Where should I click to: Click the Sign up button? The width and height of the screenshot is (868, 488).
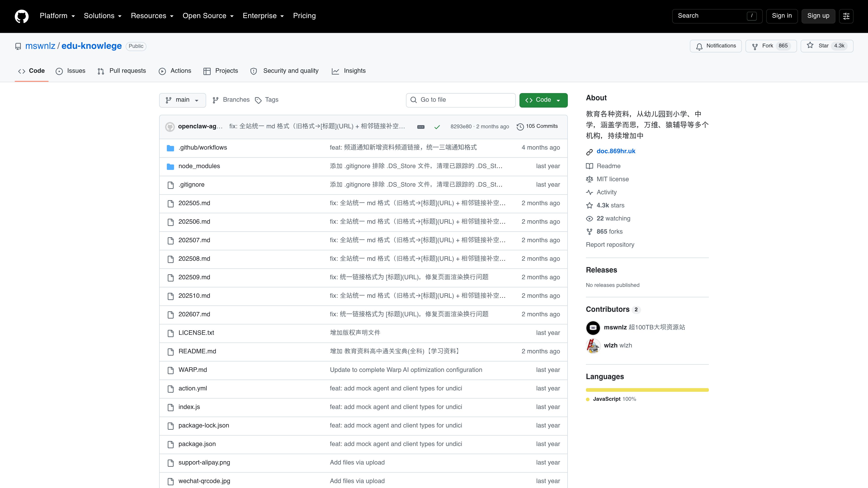tap(818, 16)
